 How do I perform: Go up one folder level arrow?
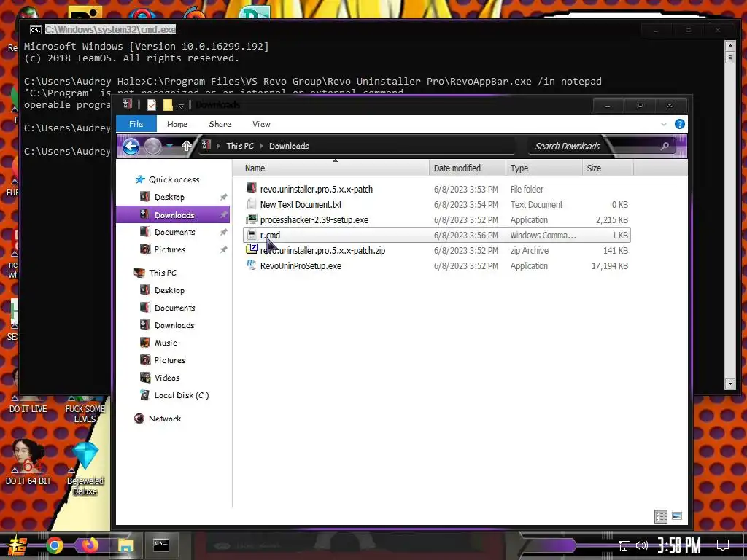186,146
